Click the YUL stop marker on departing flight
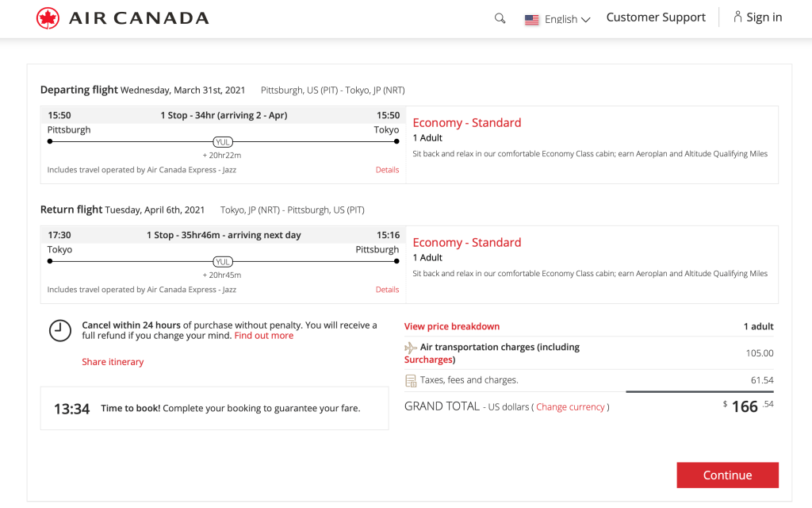This screenshot has height=508, width=812. [223, 142]
